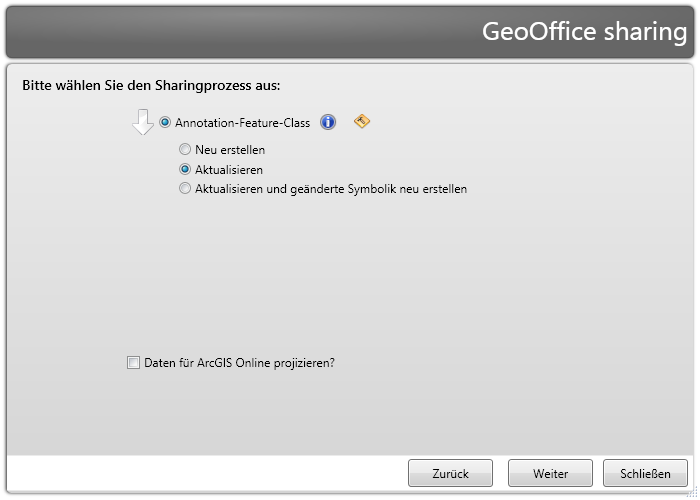The image size is (700, 500).
Task: Select the Annotation-Feature-Class radio button
Action: [165, 123]
